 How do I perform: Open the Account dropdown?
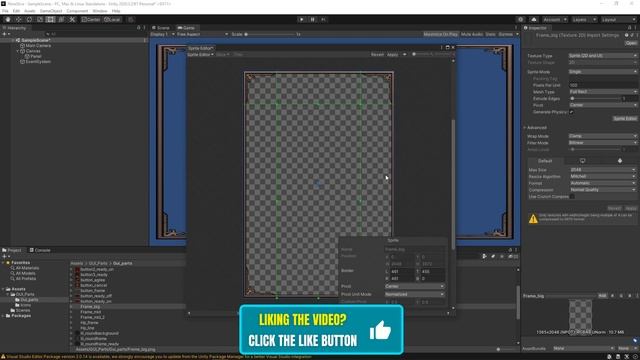point(555,20)
